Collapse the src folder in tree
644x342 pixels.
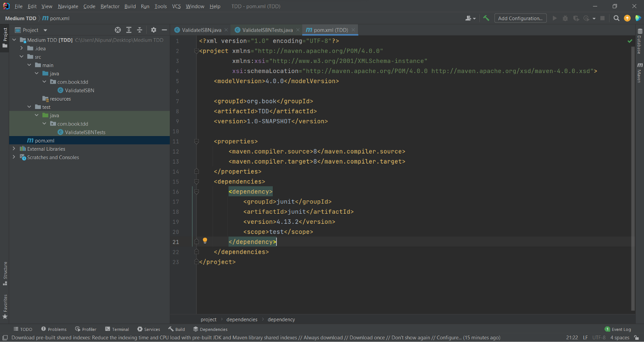(21, 57)
